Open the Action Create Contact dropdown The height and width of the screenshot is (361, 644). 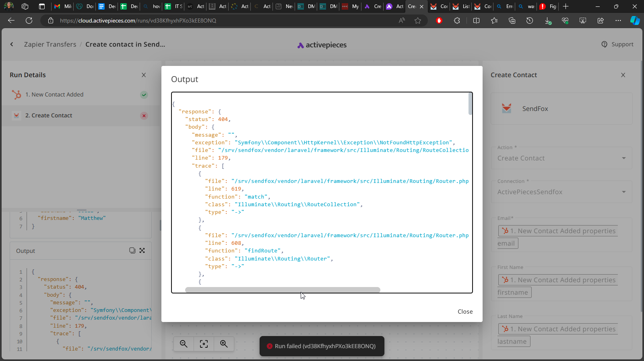click(561, 158)
